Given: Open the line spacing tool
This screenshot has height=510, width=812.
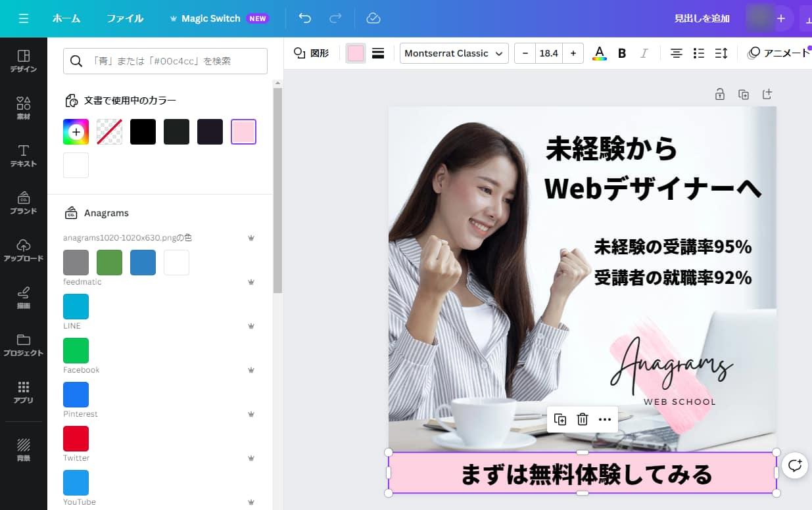Looking at the screenshot, I should [x=721, y=53].
